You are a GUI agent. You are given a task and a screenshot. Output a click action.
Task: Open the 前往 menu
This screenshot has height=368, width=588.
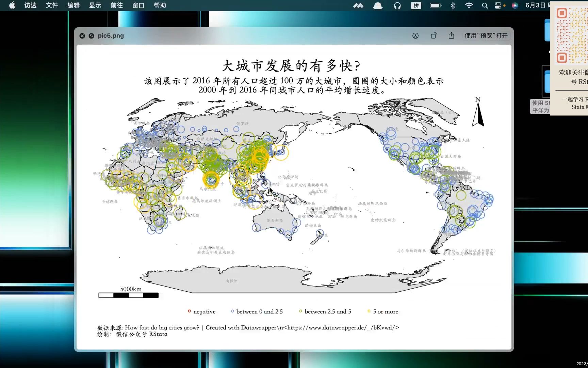(x=116, y=5)
